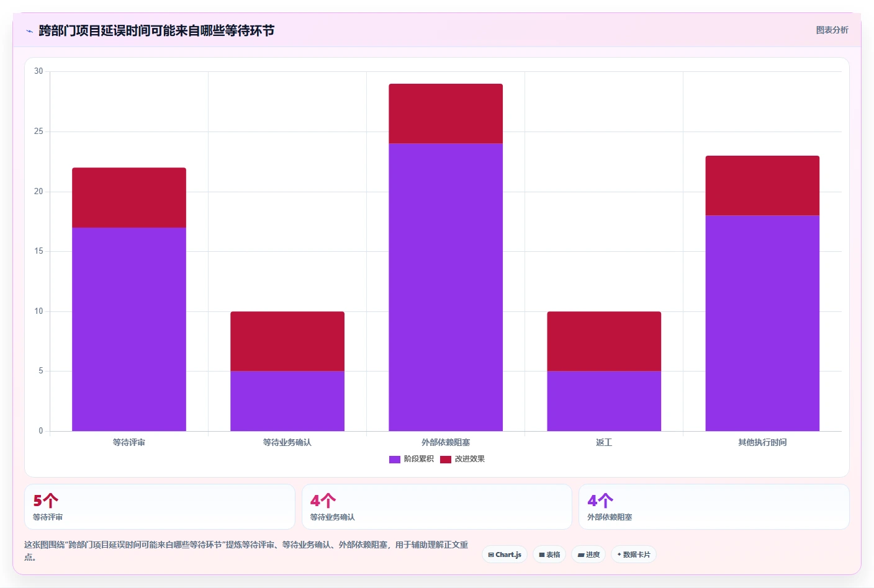Screen dimensions: 874x588
Task: Click the purple bar segment for 等待评审
Action: click(x=129, y=329)
